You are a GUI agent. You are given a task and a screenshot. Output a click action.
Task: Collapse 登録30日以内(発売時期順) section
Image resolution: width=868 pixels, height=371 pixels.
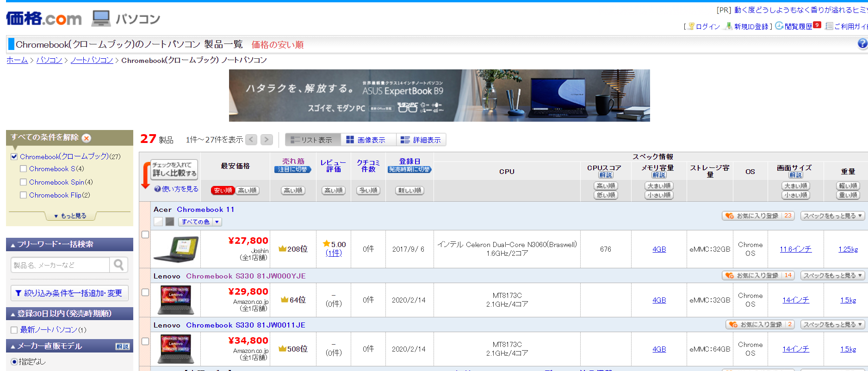pyautogui.click(x=69, y=314)
